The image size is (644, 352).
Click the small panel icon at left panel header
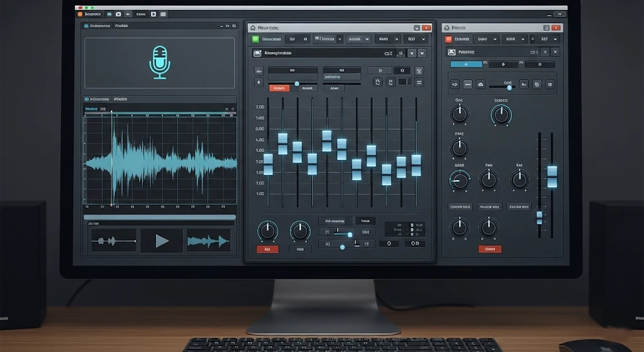[x=86, y=25]
